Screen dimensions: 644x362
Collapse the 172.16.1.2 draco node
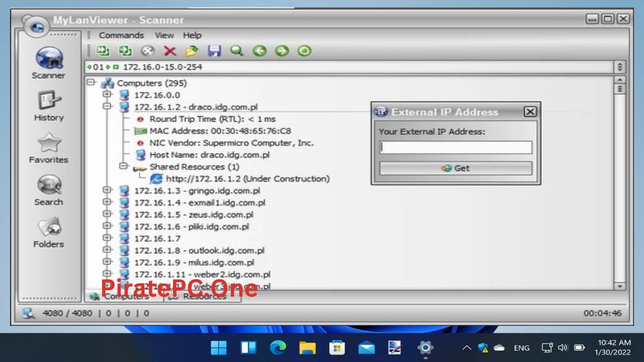107,106
